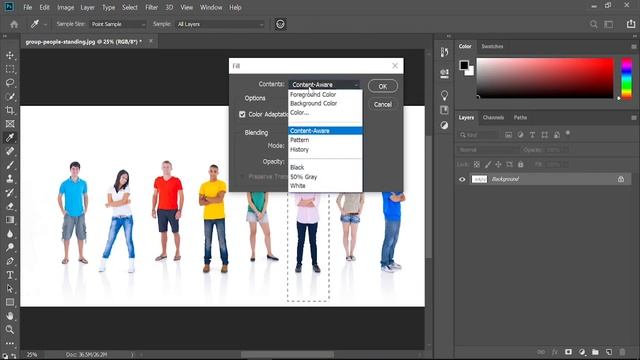Select the Hand tool
Viewport: 640px width, 360px height.
click(10, 316)
